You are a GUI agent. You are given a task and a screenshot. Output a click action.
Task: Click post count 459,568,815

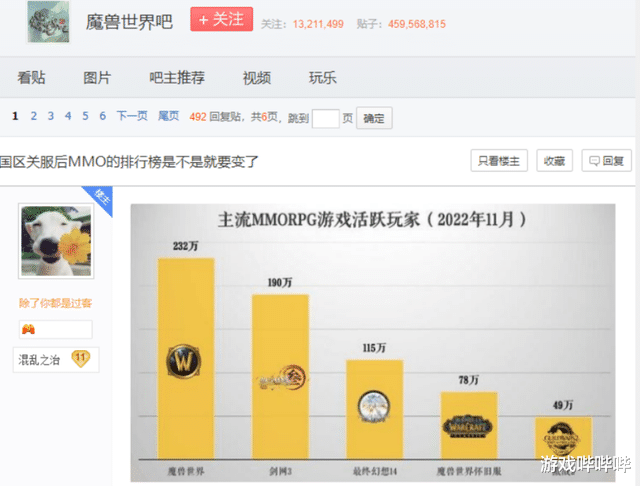point(417,24)
